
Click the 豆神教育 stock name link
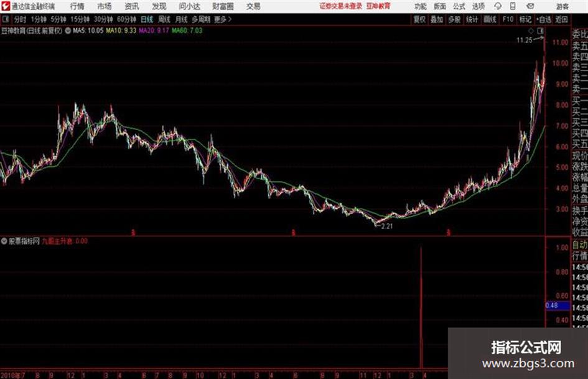[378, 6]
